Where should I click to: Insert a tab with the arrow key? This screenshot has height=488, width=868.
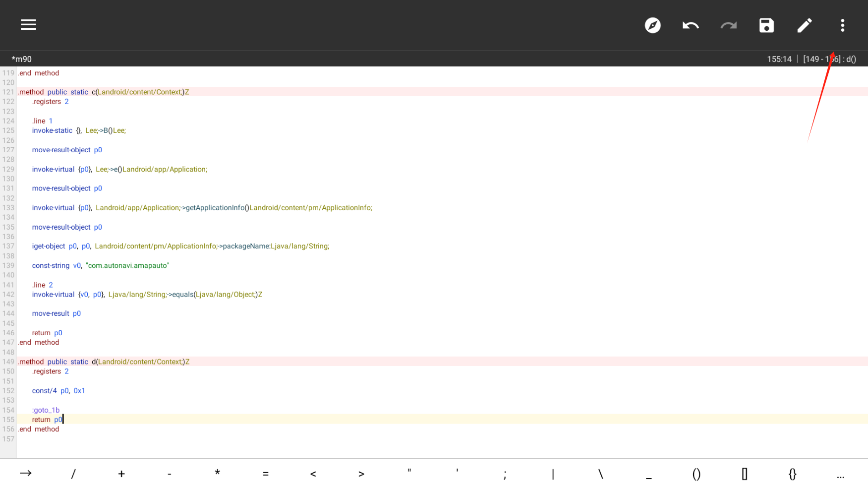coord(25,474)
